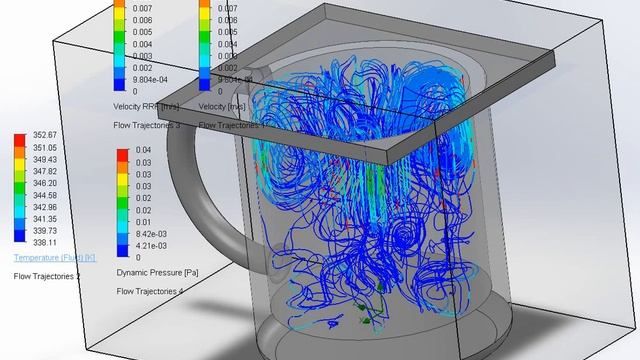Click the Dynamic Pressure [Pa] legend title
Viewport: 640px width, 360px height.
[157, 273]
